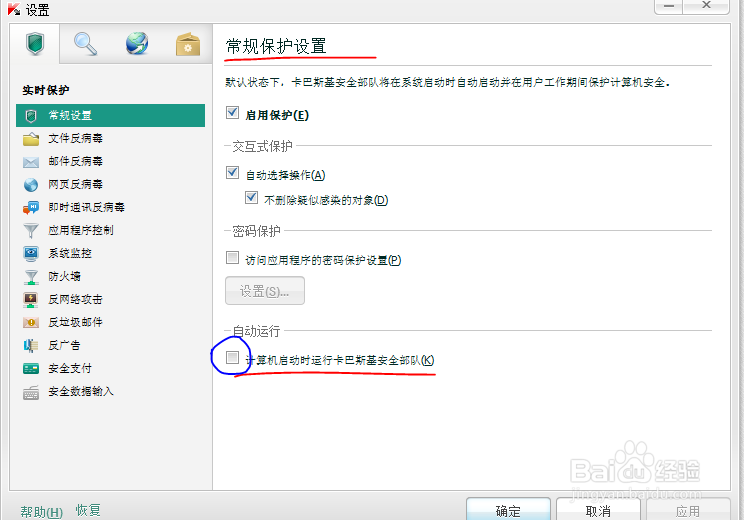Click the envelope icon for 邮件反病毒
The image size is (744, 520).
[x=31, y=162]
